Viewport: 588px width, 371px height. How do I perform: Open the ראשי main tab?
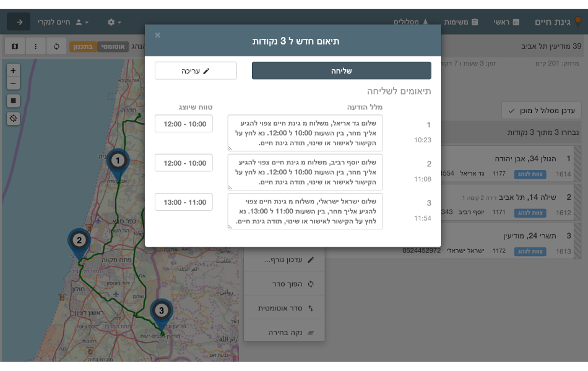[506, 22]
